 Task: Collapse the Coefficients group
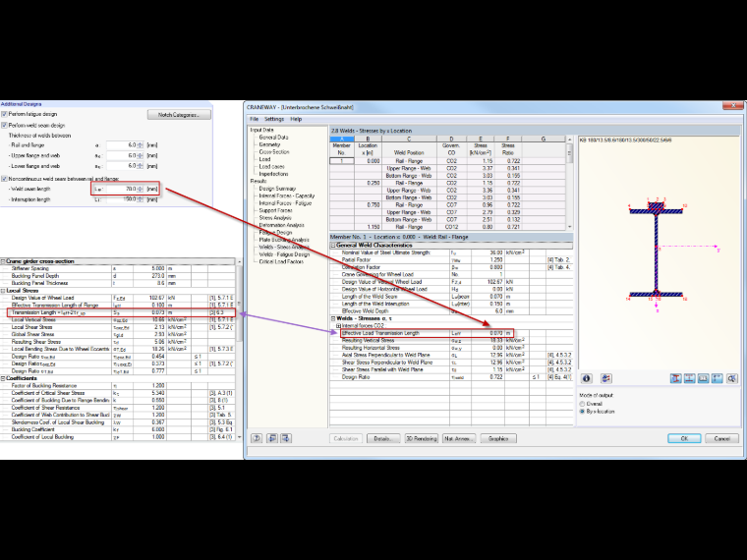coord(3,378)
